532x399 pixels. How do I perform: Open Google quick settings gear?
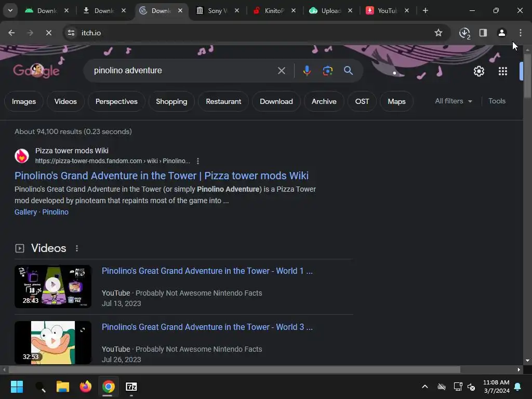(478, 71)
